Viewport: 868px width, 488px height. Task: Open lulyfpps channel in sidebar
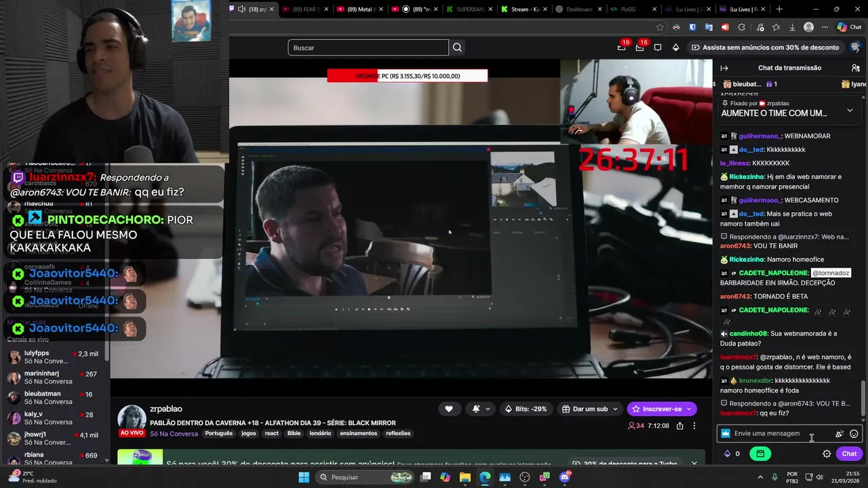pos(54,357)
